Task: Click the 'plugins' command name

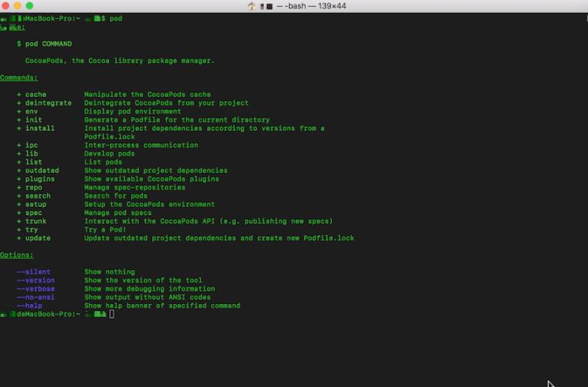Action: coord(39,179)
